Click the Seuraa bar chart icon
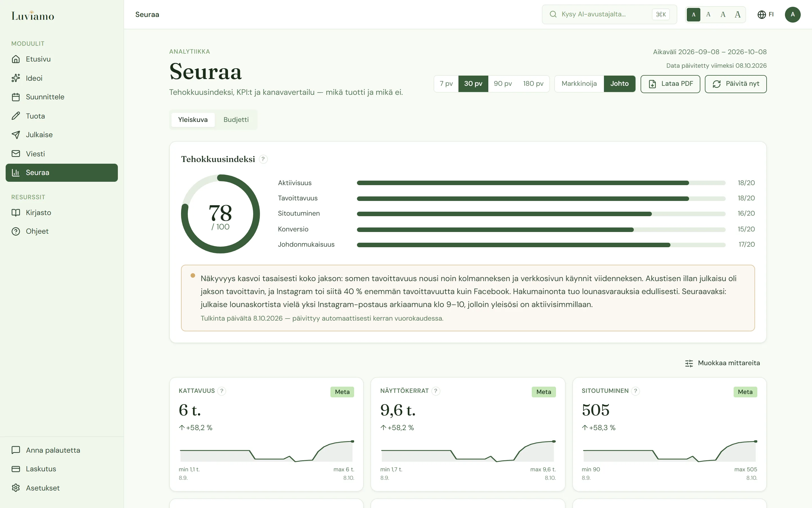Image resolution: width=812 pixels, height=508 pixels. point(16,173)
